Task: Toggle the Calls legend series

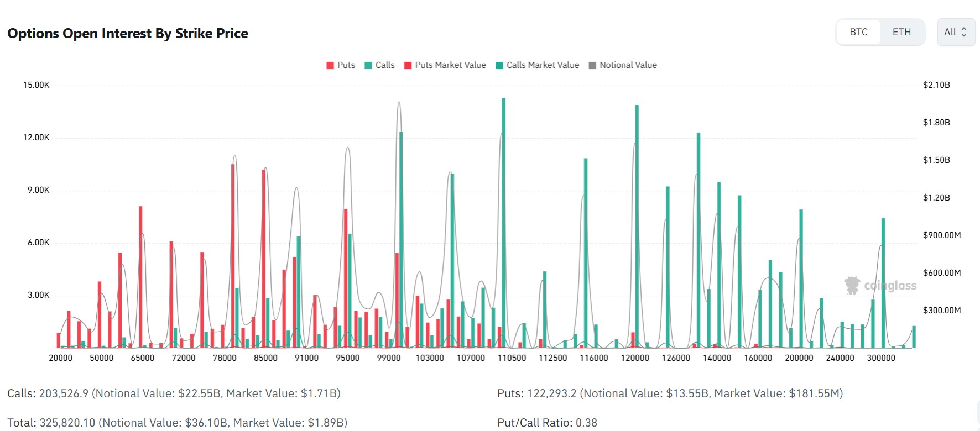Action: click(x=379, y=65)
